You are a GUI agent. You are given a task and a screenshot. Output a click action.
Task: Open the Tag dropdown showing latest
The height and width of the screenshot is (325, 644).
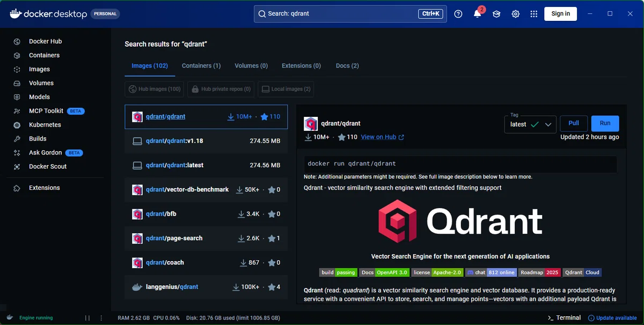pyautogui.click(x=530, y=124)
